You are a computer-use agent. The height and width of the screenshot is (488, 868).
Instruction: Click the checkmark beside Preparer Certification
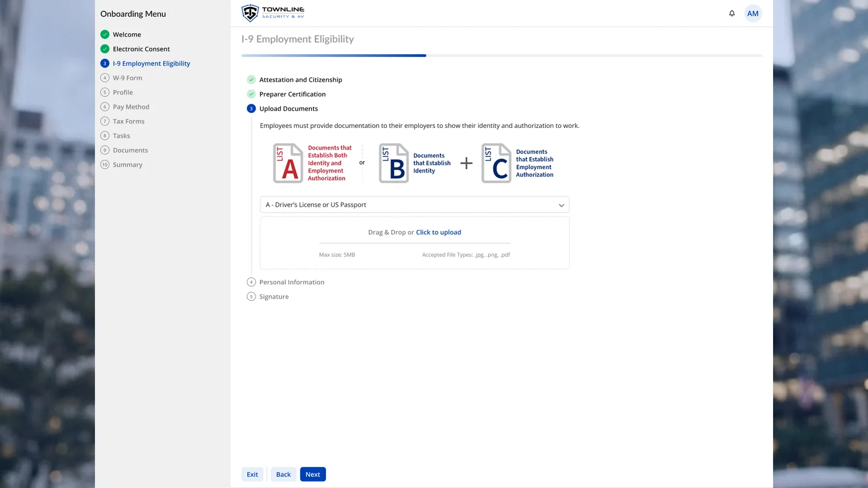251,94
